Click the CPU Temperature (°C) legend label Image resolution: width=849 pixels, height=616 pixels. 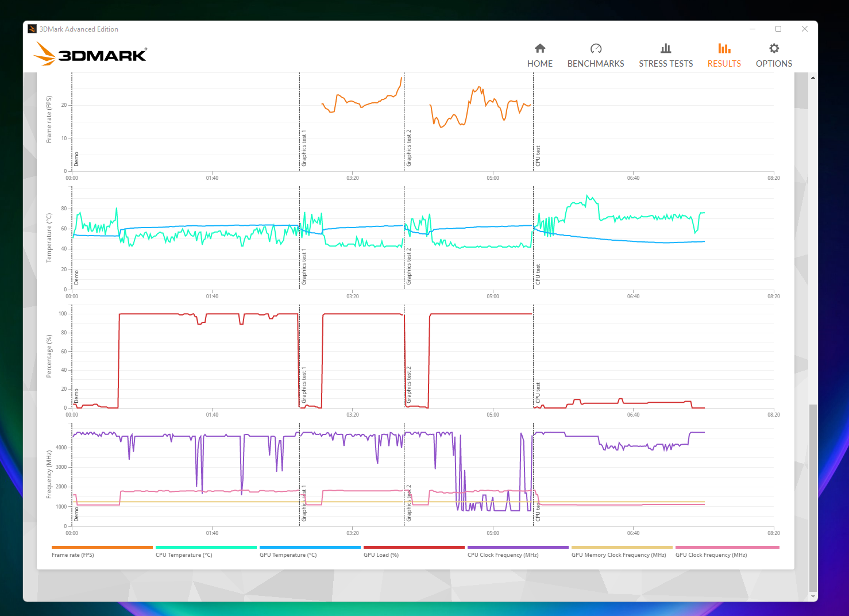tap(184, 555)
